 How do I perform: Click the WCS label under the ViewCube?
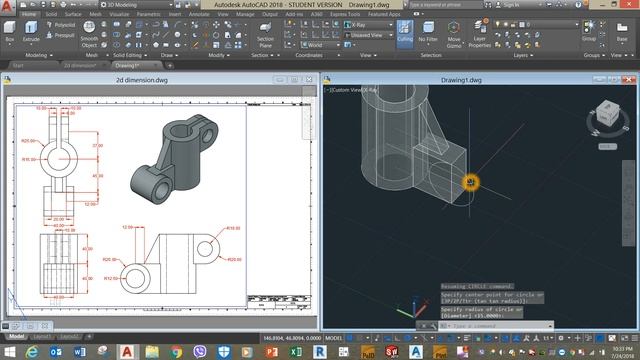pyautogui.click(x=607, y=147)
